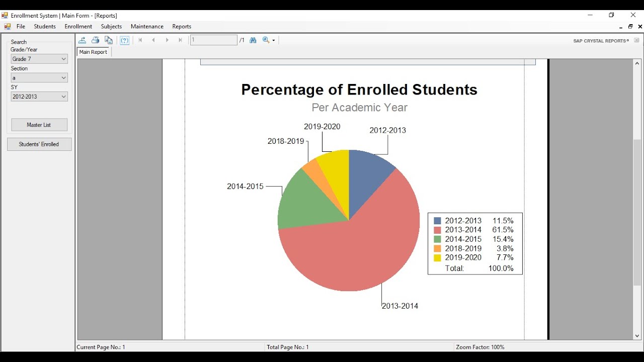Click the Print Report icon
This screenshot has height=362, width=644.
pyautogui.click(x=95, y=40)
